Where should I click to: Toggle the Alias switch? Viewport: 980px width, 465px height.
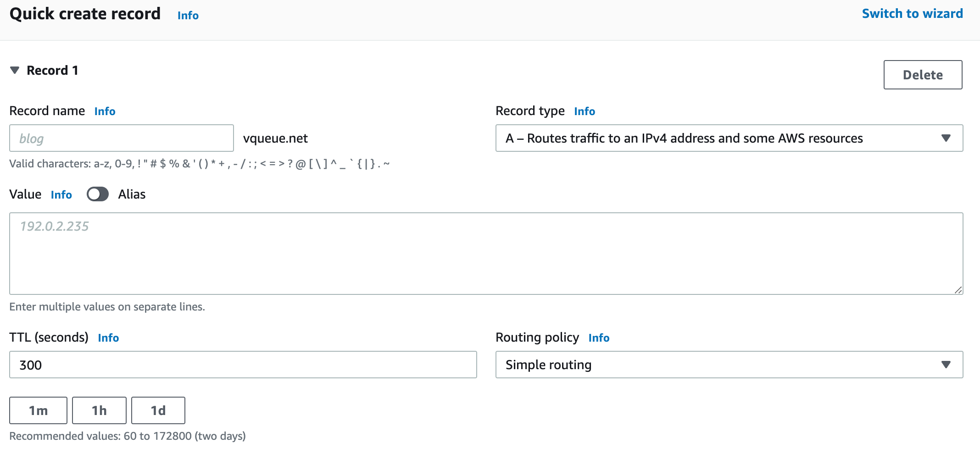coord(98,194)
